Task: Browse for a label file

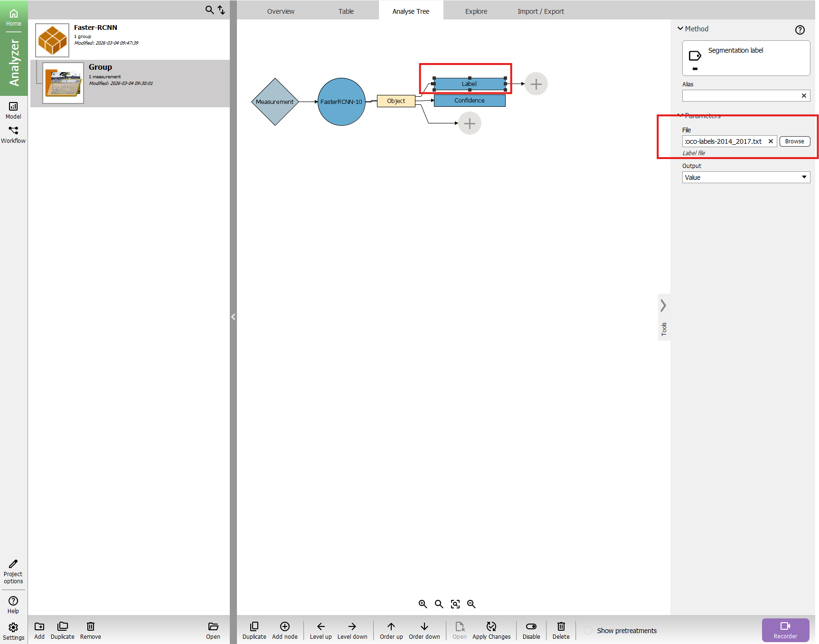Action: coord(794,141)
